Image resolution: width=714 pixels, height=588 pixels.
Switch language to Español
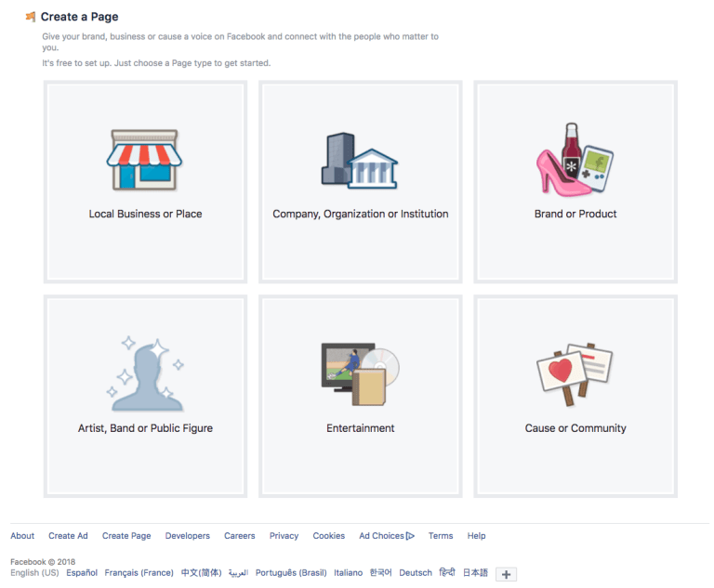82,572
